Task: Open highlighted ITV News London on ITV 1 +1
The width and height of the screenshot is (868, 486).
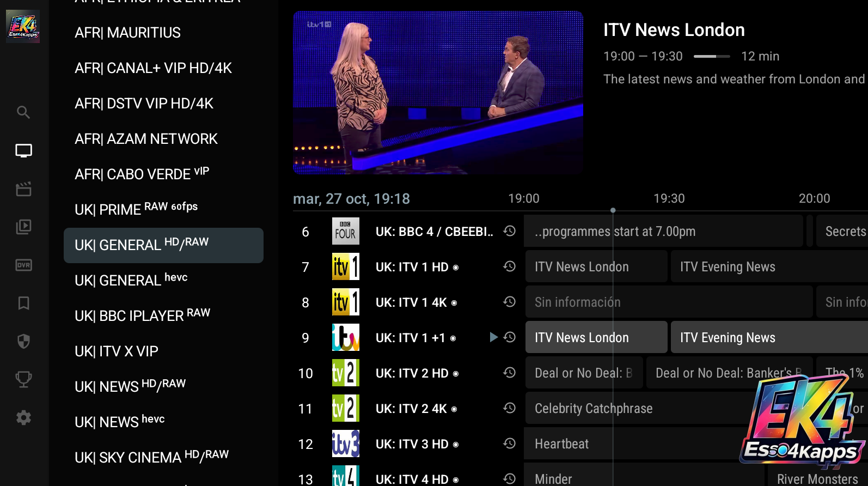Action: click(596, 337)
